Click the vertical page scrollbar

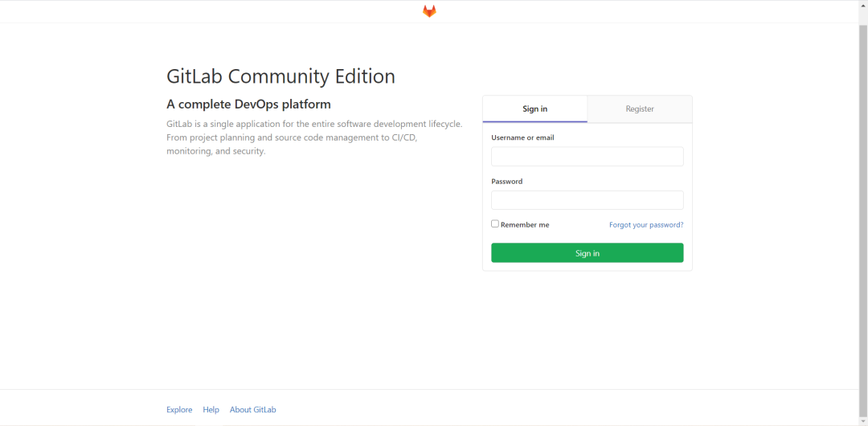point(863,220)
